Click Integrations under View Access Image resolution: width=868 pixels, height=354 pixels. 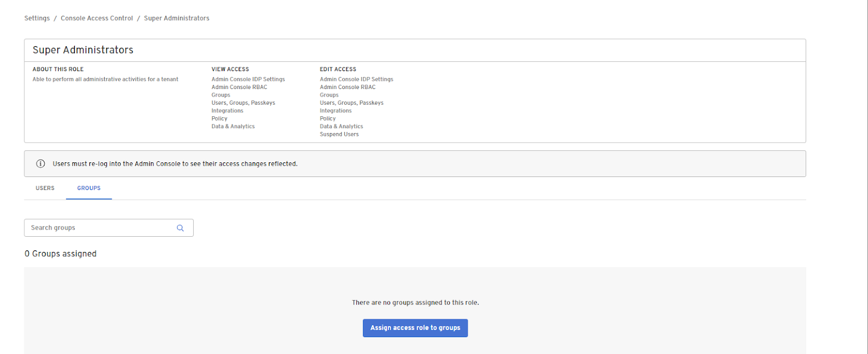(227, 111)
